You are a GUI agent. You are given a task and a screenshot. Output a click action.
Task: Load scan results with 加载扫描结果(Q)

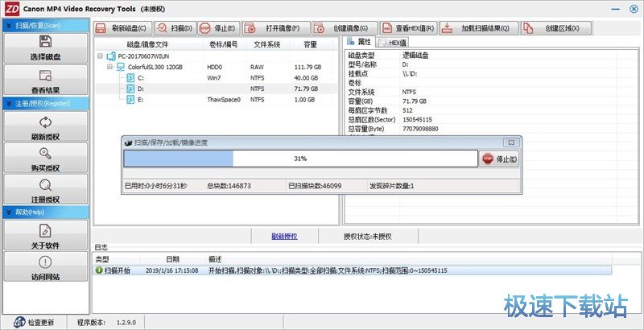(x=479, y=28)
